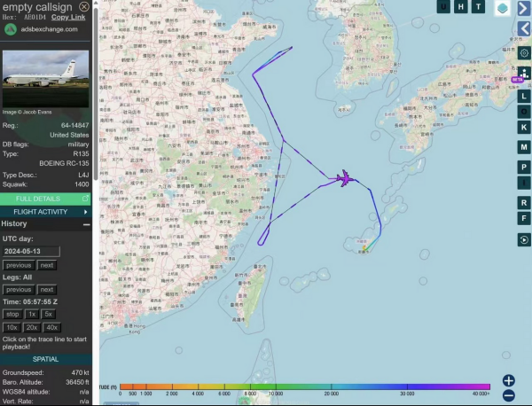Viewport: 532px width, 406px height.
Task: Toggle the L map option button
Action: tap(524, 96)
